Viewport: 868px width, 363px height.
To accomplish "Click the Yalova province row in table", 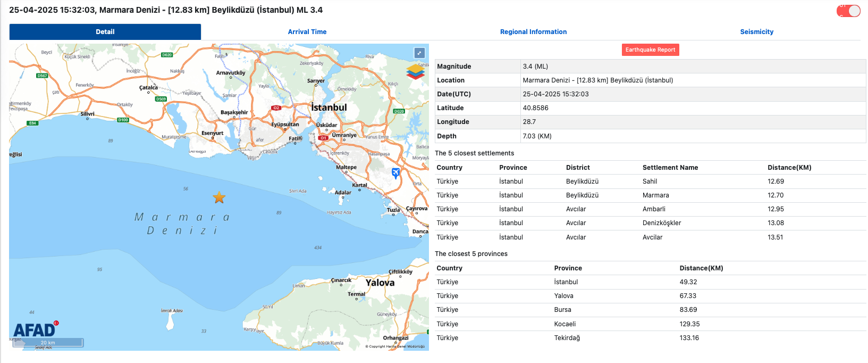I will (x=650, y=296).
